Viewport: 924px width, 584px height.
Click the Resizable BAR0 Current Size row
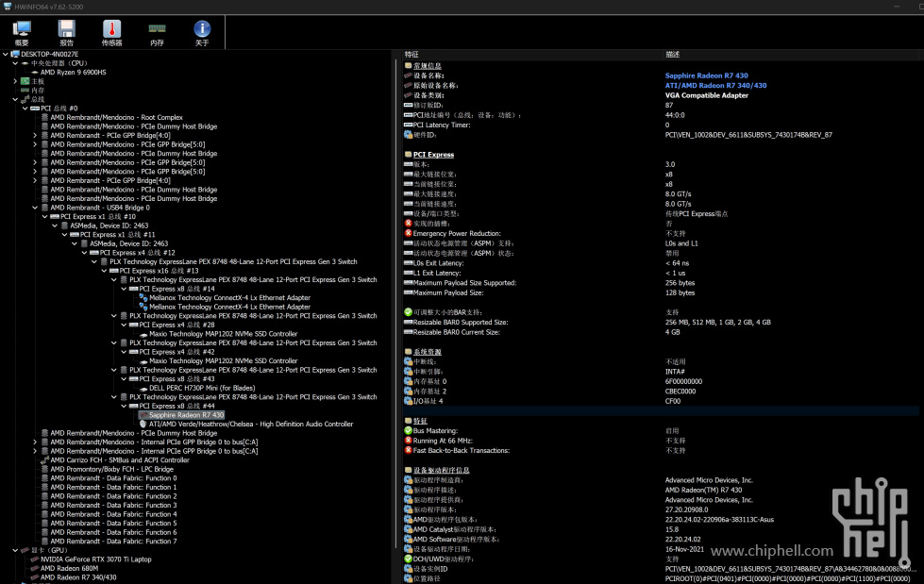(661, 332)
